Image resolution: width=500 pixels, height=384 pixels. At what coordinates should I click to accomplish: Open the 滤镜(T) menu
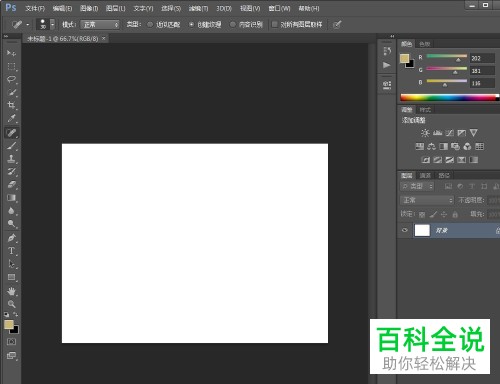(198, 8)
